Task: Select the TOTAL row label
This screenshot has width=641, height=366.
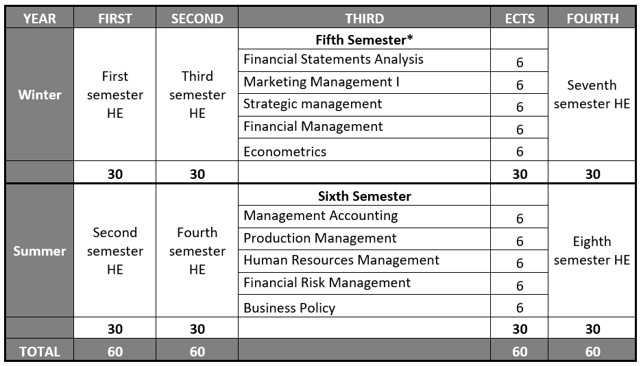Action: [39, 351]
